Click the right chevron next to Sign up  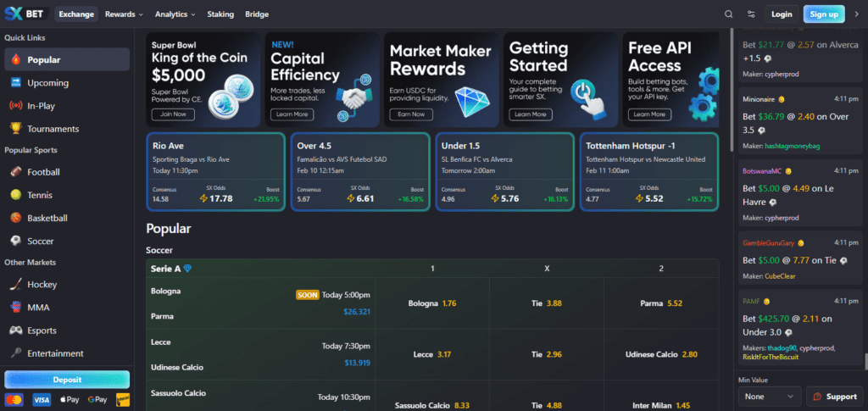[857, 14]
